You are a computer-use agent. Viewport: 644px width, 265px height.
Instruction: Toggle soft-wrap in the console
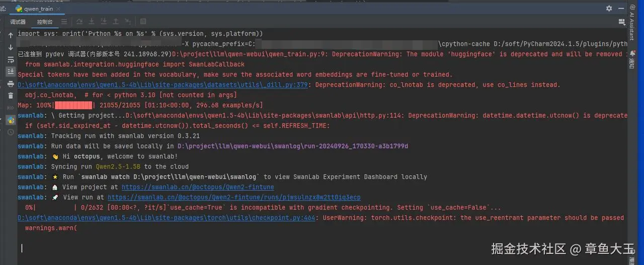[x=11, y=59]
